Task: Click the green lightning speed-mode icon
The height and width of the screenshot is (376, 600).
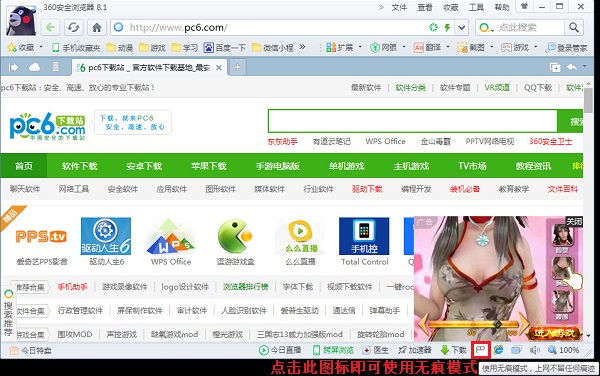Action: point(447,28)
